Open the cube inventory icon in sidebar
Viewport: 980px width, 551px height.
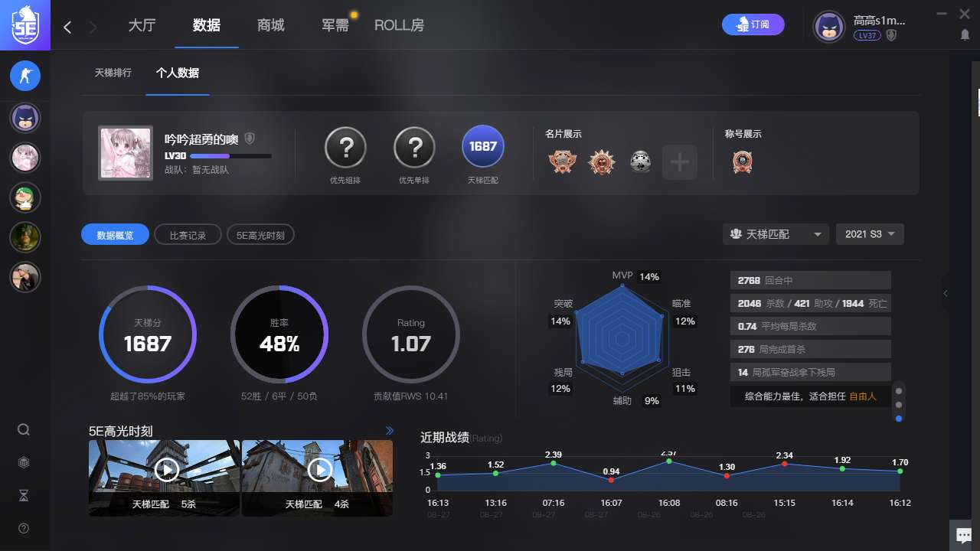point(24,462)
